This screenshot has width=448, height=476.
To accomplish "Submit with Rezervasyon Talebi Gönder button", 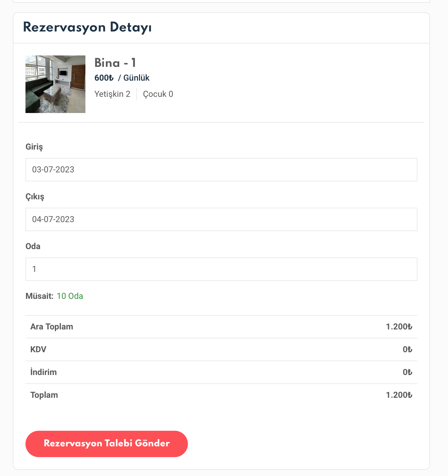I will pyautogui.click(x=107, y=444).
